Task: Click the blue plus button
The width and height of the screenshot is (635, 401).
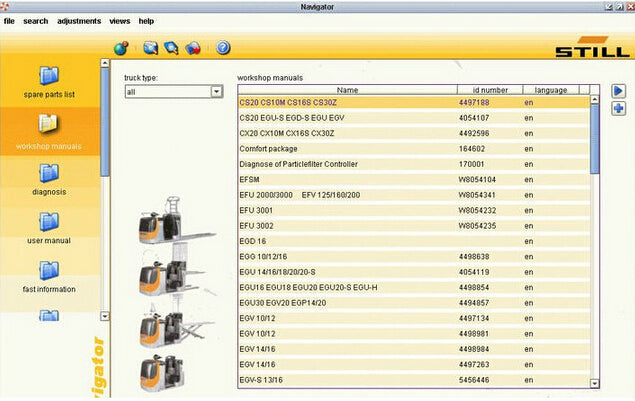Action: click(x=618, y=108)
